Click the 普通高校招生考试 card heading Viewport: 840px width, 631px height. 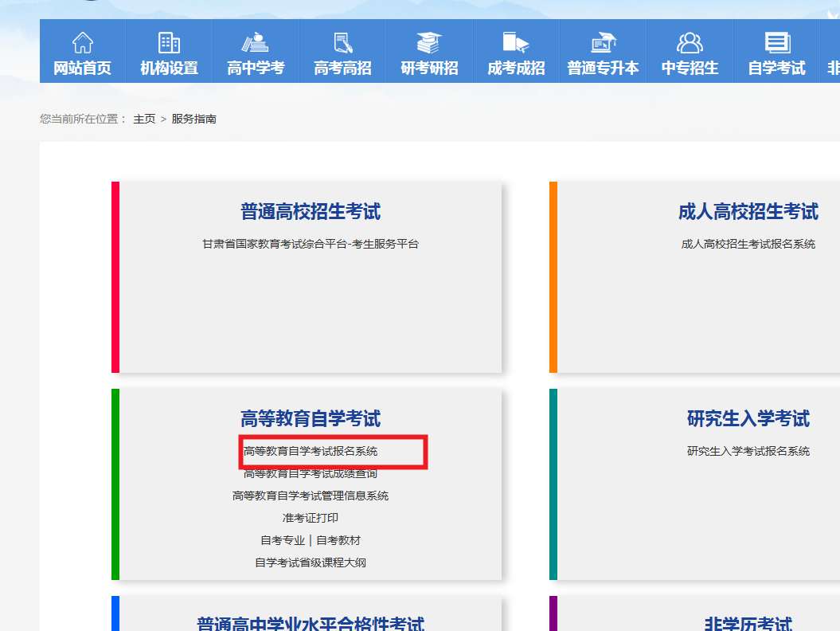pyautogui.click(x=311, y=211)
